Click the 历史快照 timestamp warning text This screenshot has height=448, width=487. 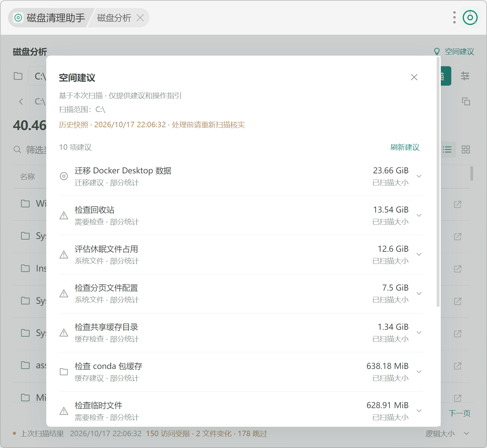click(x=152, y=124)
